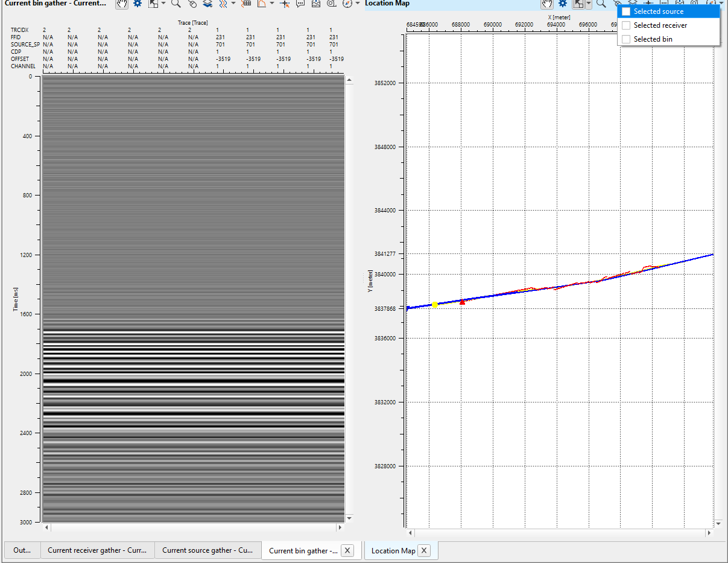Select the pan (hand) tool in the bin gather toolbar
The image size is (728, 563).
(121, 4)
